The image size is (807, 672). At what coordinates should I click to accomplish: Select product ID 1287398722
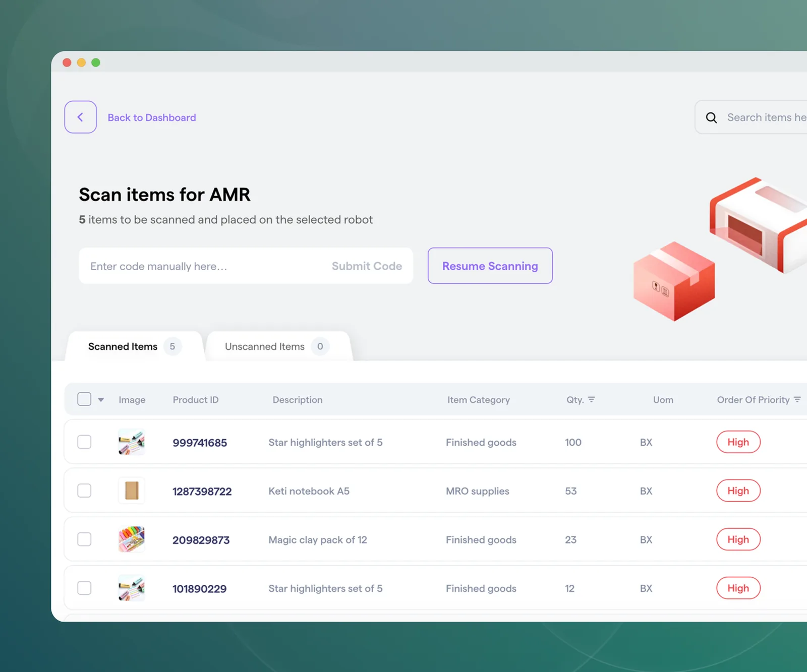[202, 492]
